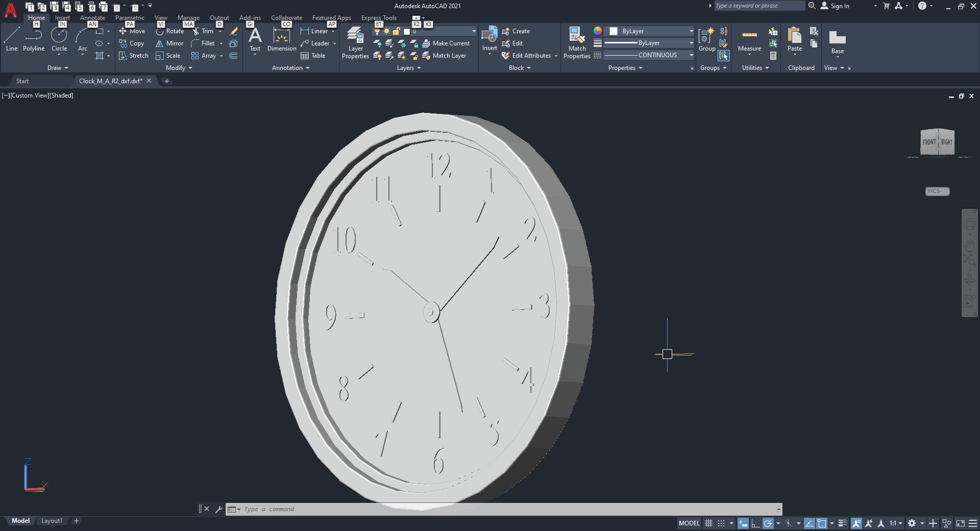
Task: Open the Text annotation tool
Action: [x=255, y=39]
